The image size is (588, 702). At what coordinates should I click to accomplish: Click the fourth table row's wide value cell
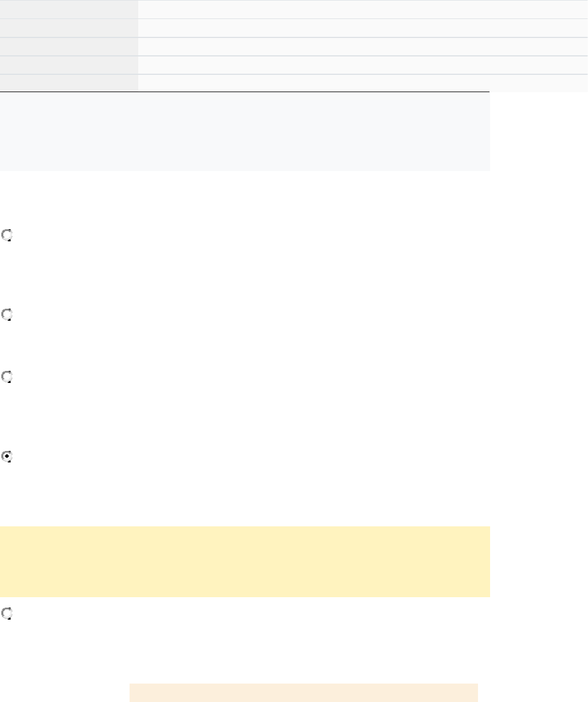[x=362, y=65]
